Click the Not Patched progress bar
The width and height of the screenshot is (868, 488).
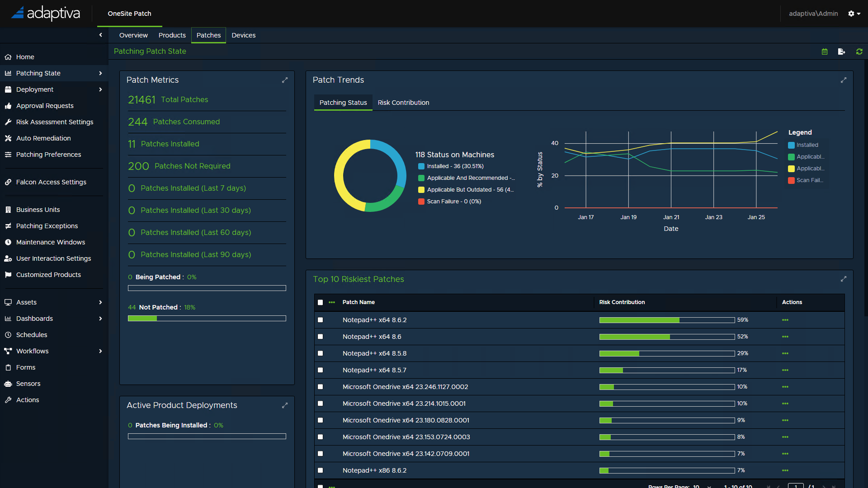(x=207, y=319)
